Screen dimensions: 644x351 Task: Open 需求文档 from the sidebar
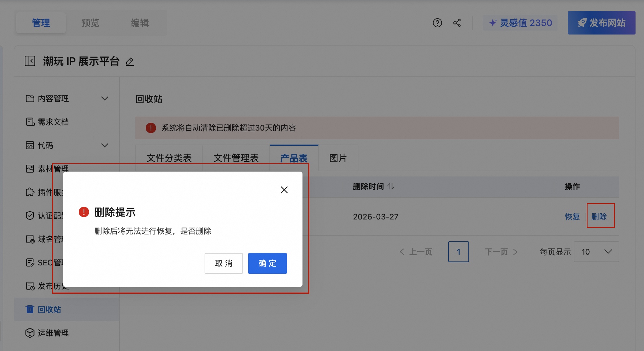(54, 121)
